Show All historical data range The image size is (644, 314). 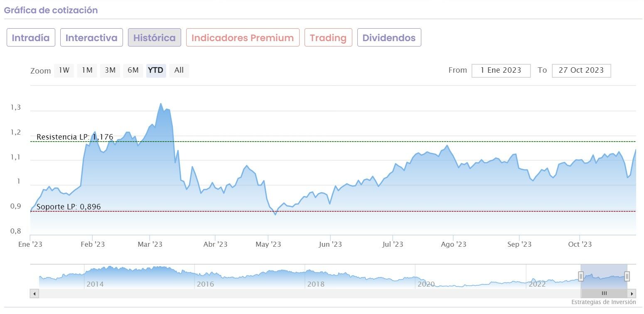click(x=179, y=71)
